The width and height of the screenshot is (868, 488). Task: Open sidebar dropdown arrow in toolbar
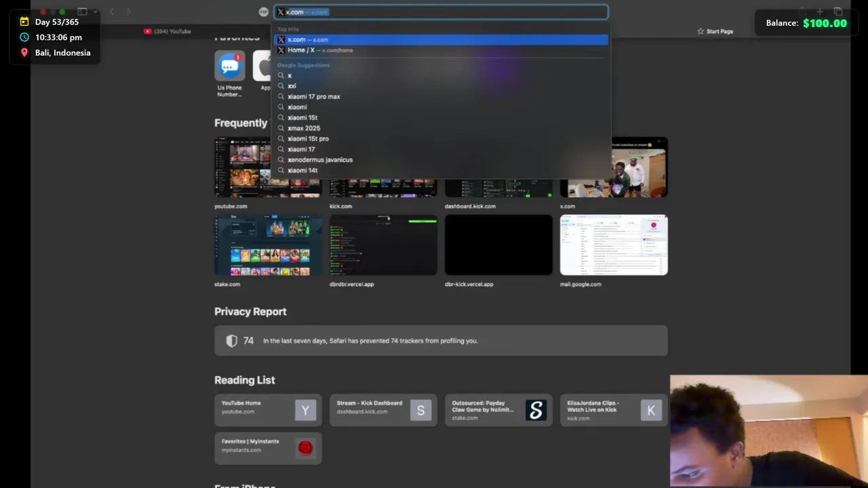[x=95, y=12]
